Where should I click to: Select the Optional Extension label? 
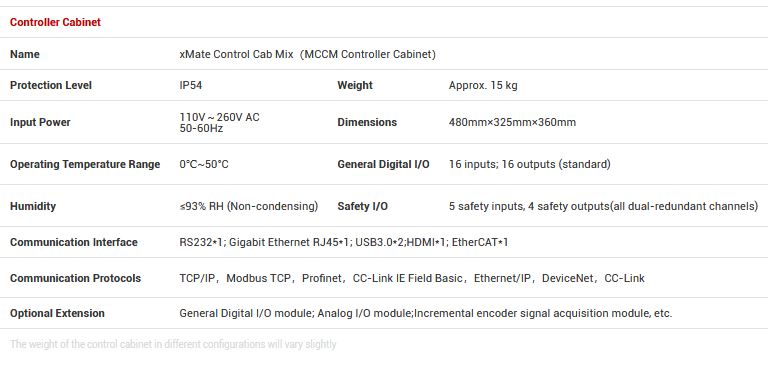point(57,313)
